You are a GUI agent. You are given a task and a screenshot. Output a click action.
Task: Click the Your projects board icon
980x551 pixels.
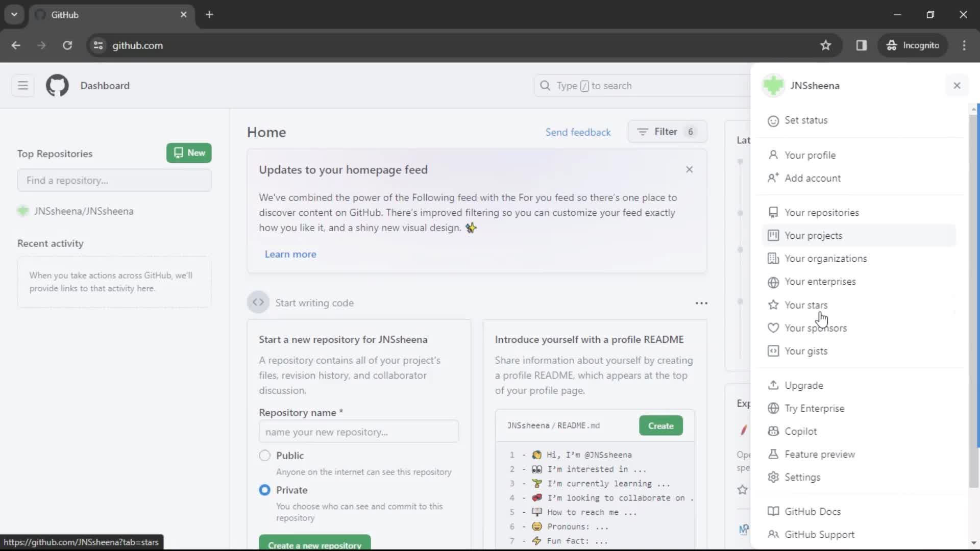tap(773, 235)
